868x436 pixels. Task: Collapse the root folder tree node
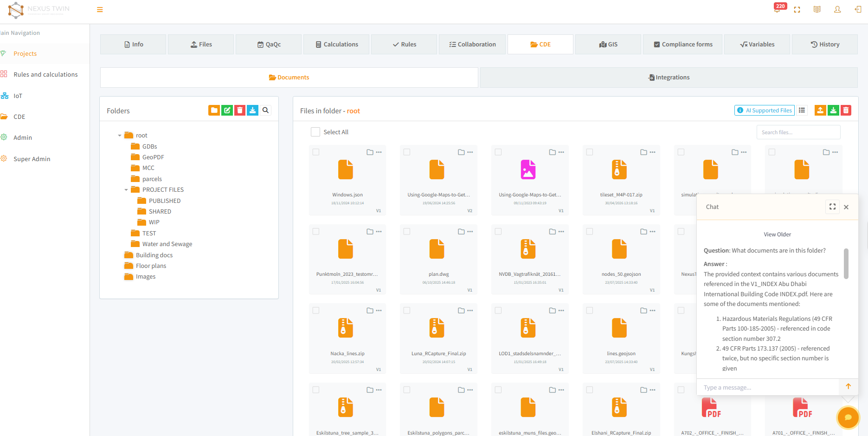point(119,136)
